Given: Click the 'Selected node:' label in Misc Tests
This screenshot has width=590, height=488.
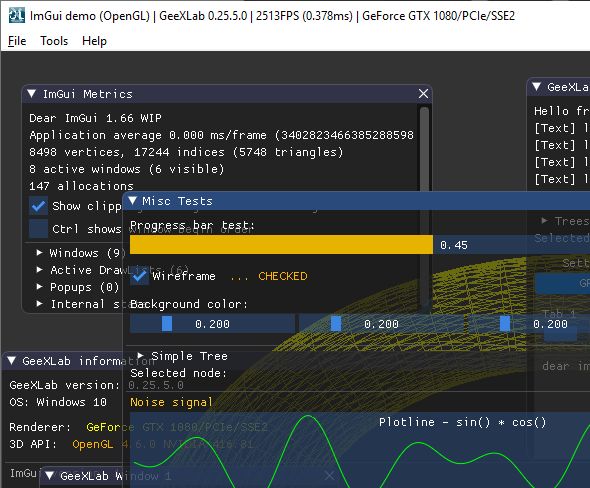Looking at the screenshot, I should [179, 373].
